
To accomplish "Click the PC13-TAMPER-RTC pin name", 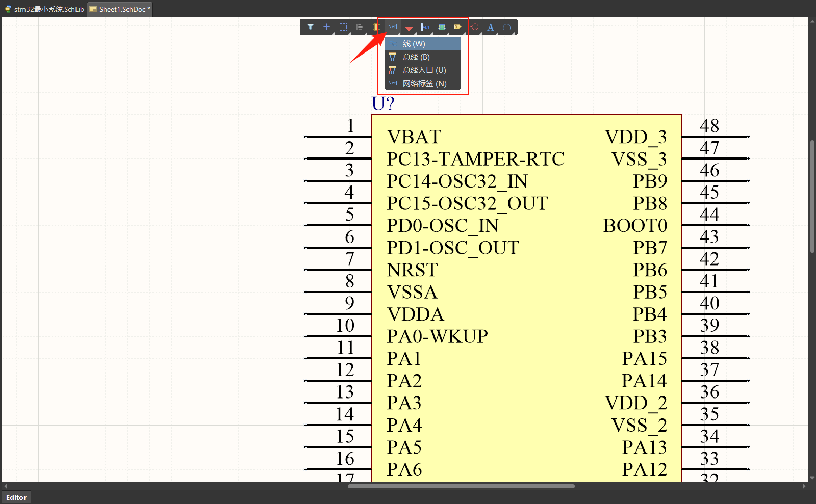I will [475, 159].
